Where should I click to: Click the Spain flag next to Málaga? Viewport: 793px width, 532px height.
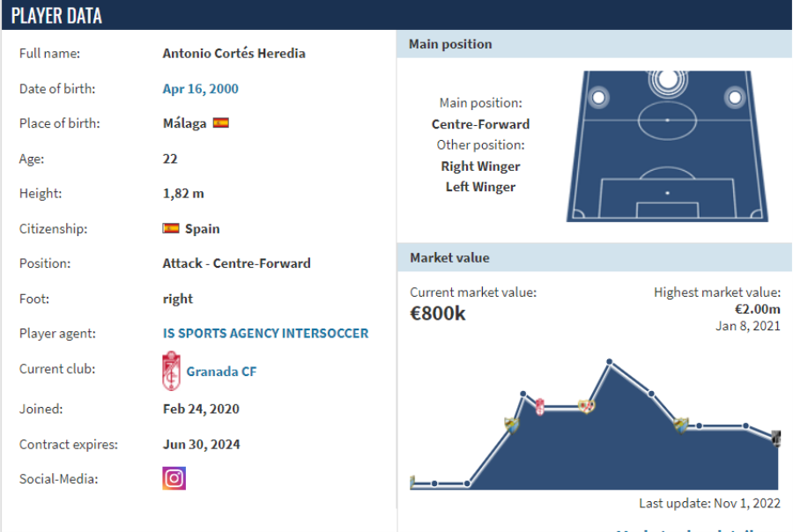pos(221,123)
